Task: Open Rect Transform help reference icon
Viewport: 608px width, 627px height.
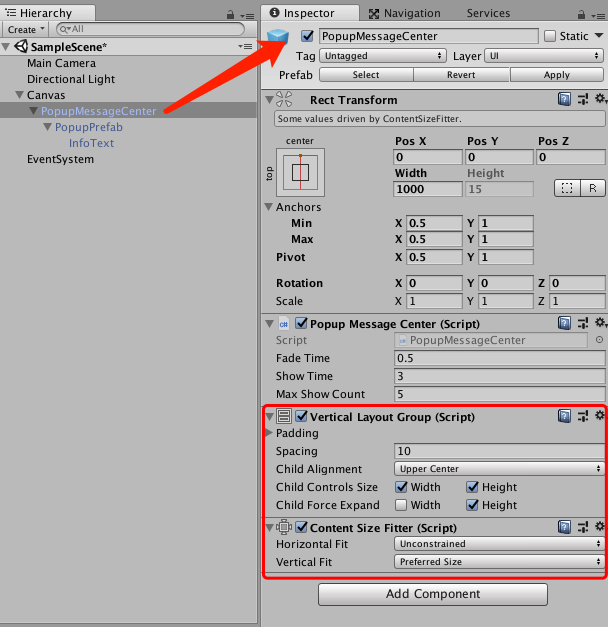Action: click(x=564, y=99)
